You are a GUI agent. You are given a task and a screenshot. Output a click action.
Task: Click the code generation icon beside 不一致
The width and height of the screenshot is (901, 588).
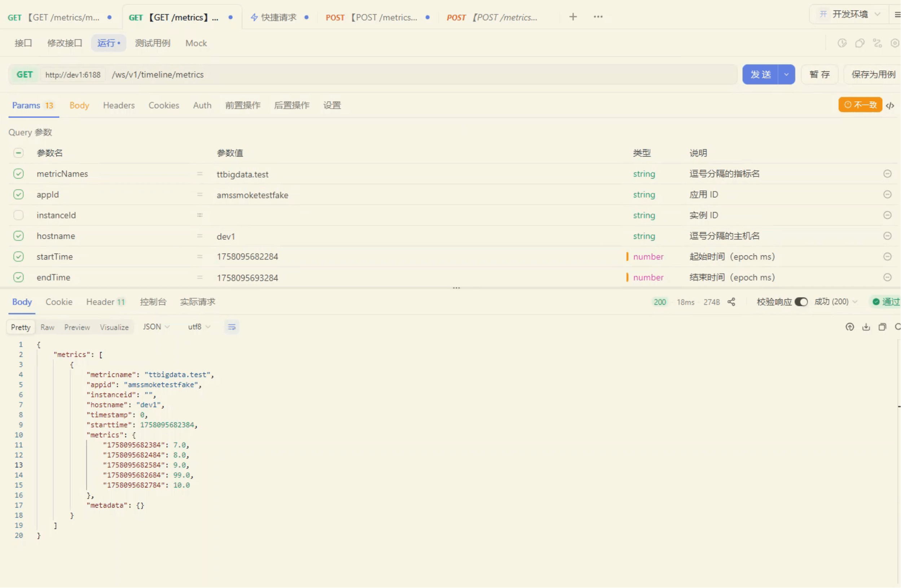[890, 106]
